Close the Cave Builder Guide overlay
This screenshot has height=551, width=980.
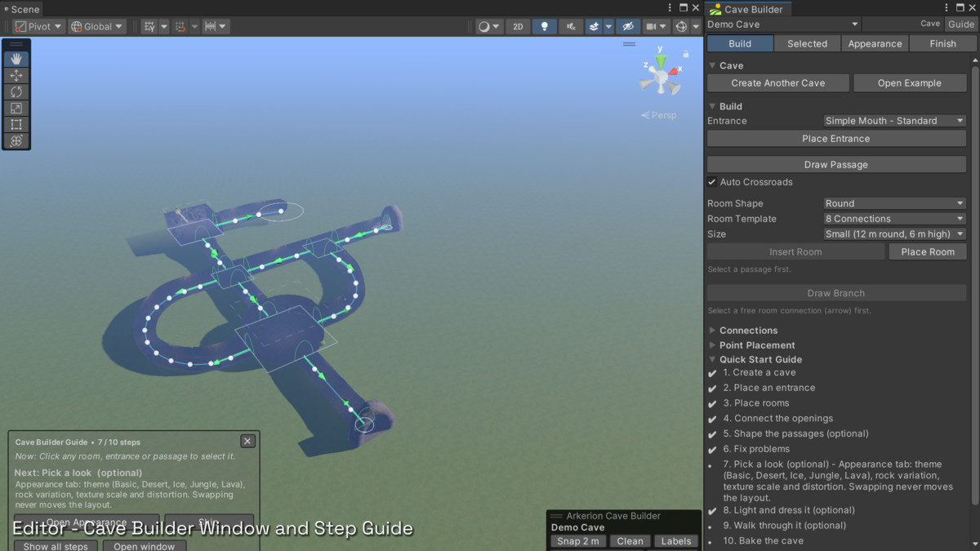point(247,442)
